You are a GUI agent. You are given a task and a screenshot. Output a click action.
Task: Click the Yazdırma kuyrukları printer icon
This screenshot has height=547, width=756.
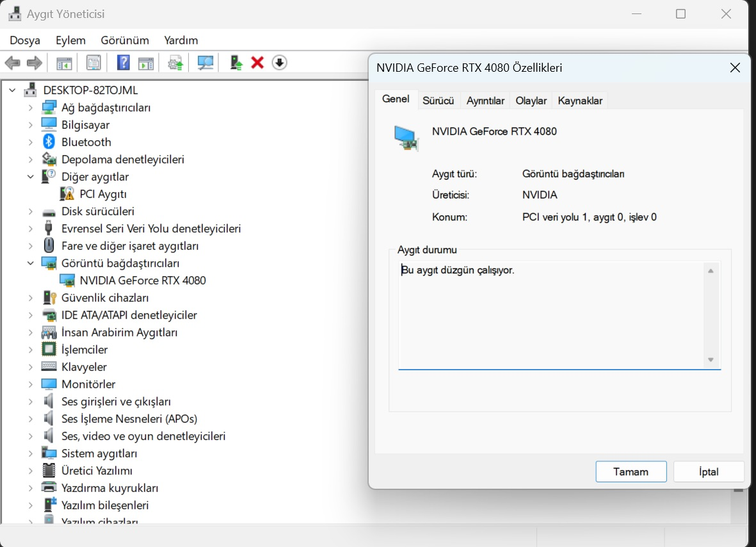coord(49,487)
